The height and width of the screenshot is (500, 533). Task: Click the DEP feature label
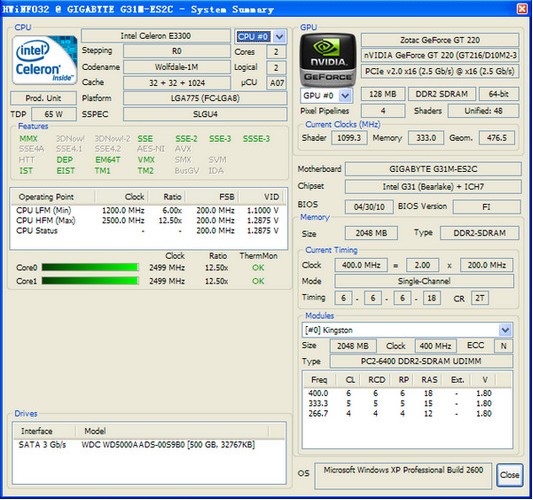(65, 160)
